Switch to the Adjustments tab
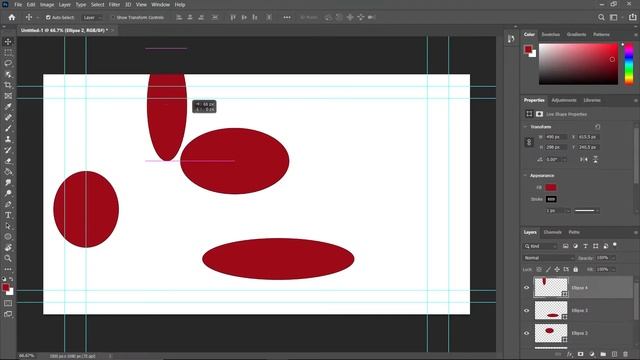 tap(564, 100)
